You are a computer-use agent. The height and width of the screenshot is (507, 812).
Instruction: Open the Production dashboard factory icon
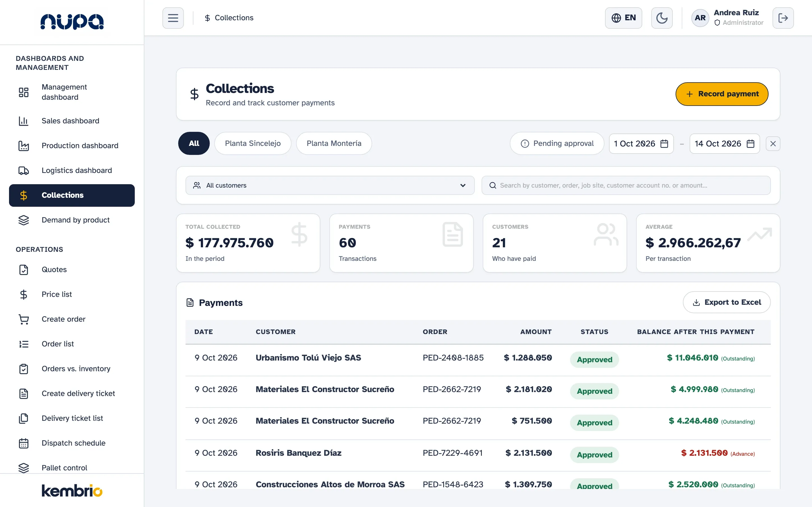(x=23, y=146)
